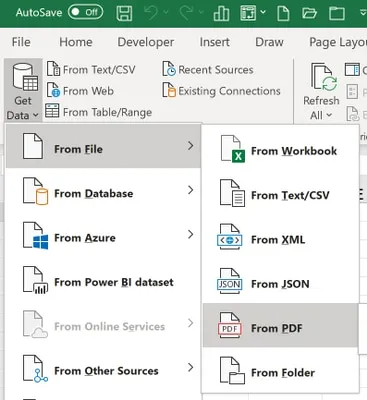
Task: Click the folder file icon in submenu
Action: coord(232,370)
